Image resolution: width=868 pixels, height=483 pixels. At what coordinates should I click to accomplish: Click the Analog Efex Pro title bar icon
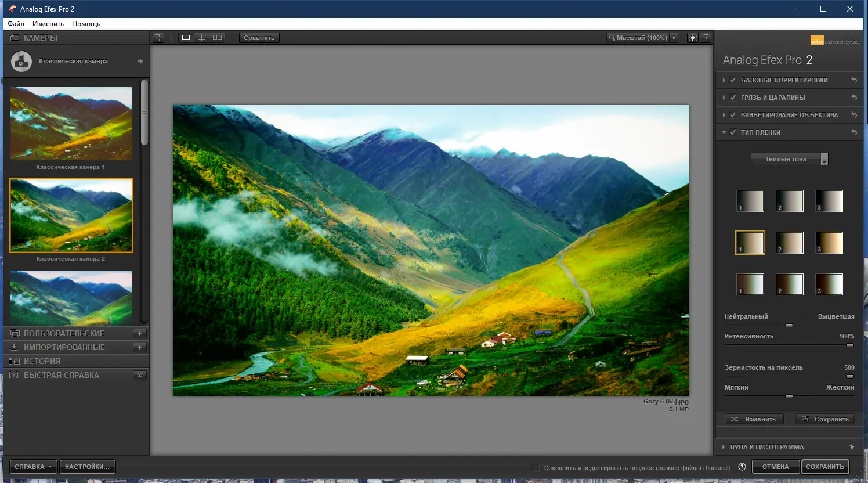pos(12,9)
